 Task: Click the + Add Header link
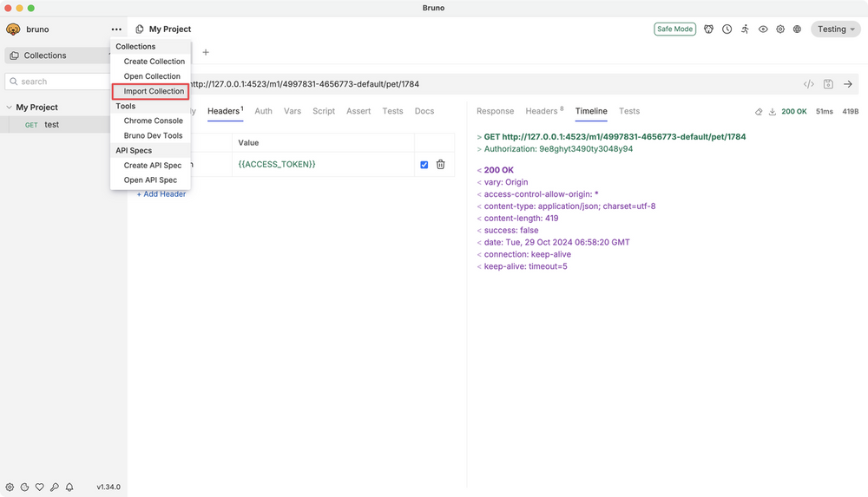161,194
